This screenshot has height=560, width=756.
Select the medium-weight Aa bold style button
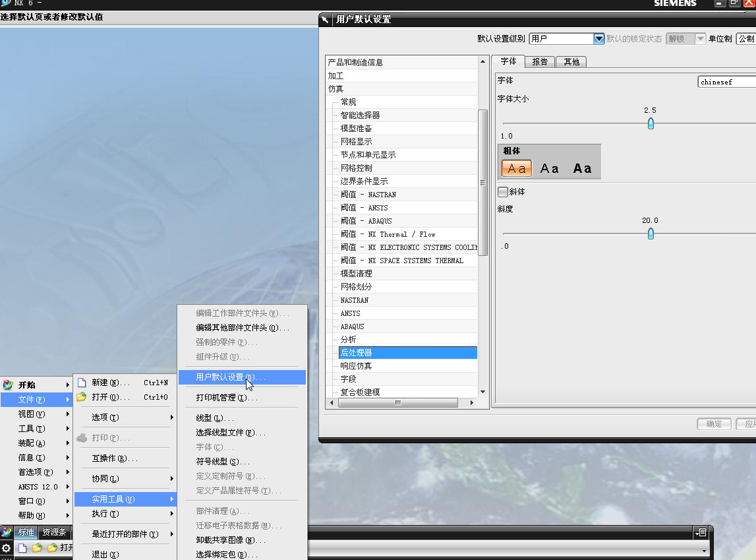(549, 168)
